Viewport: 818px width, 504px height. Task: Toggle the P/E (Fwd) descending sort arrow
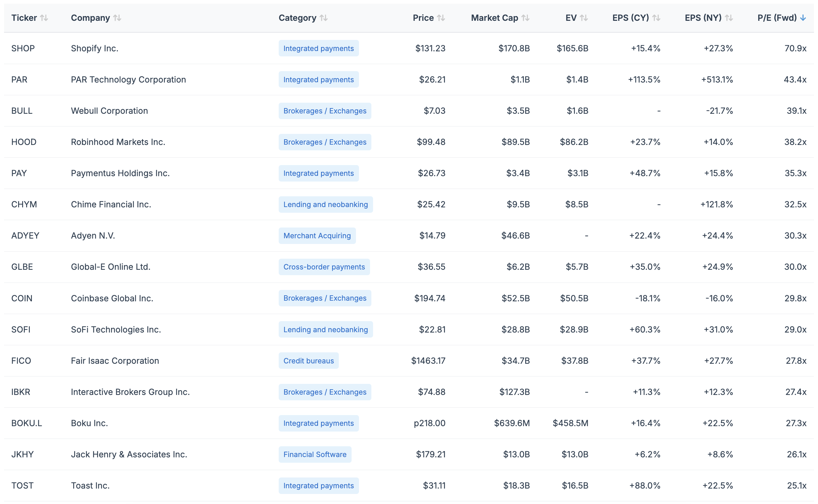click(803, 18)
